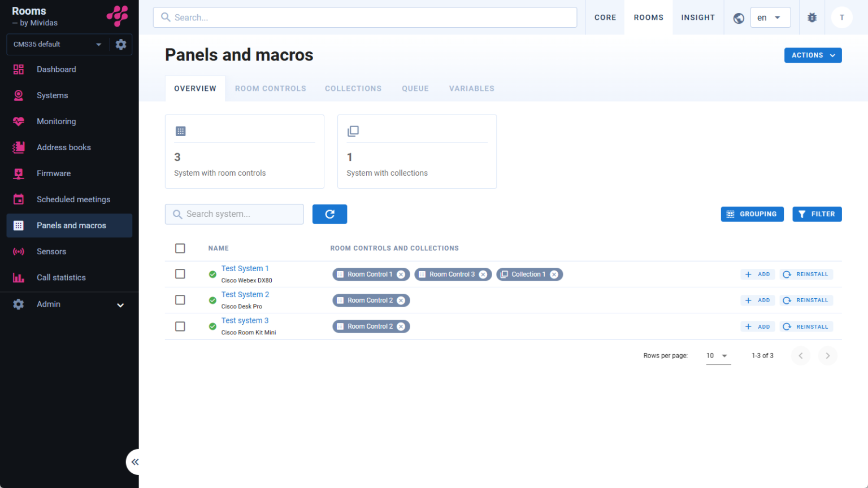Open the globe language icon
Screen dimensions: 868x488
tap(739, 18)
